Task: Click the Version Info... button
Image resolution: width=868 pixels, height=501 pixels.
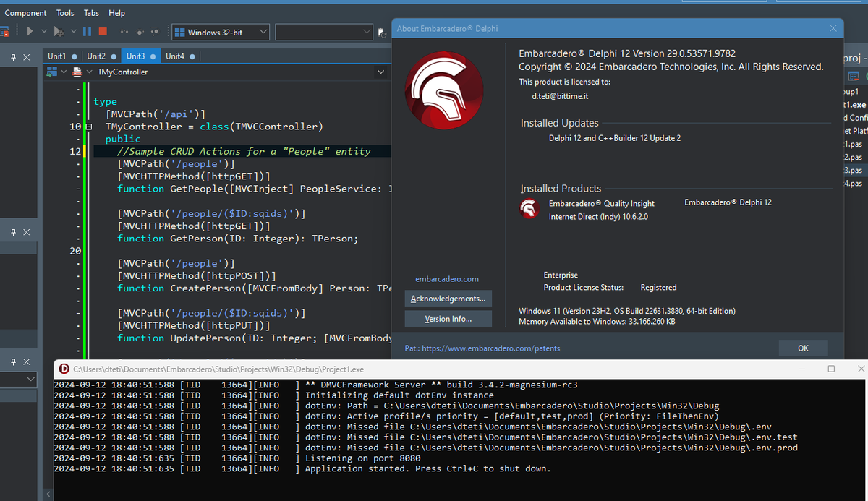Action: point(448,319)
